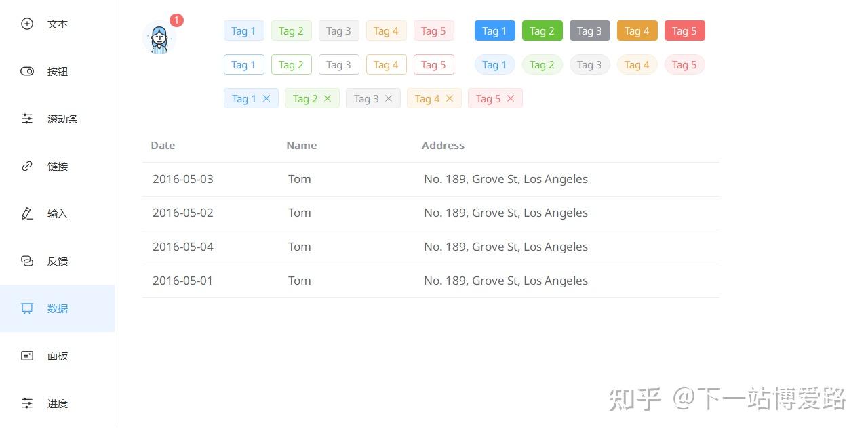The image size is (868, 433).
Task: Click rounded pill Tag 4
Action: 637,64
